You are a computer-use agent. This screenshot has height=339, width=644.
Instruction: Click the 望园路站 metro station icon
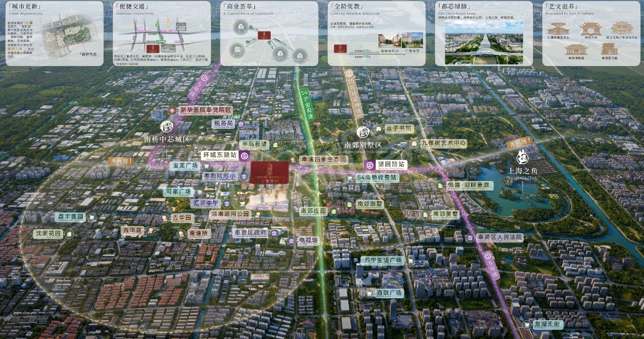tap(369, 165)
